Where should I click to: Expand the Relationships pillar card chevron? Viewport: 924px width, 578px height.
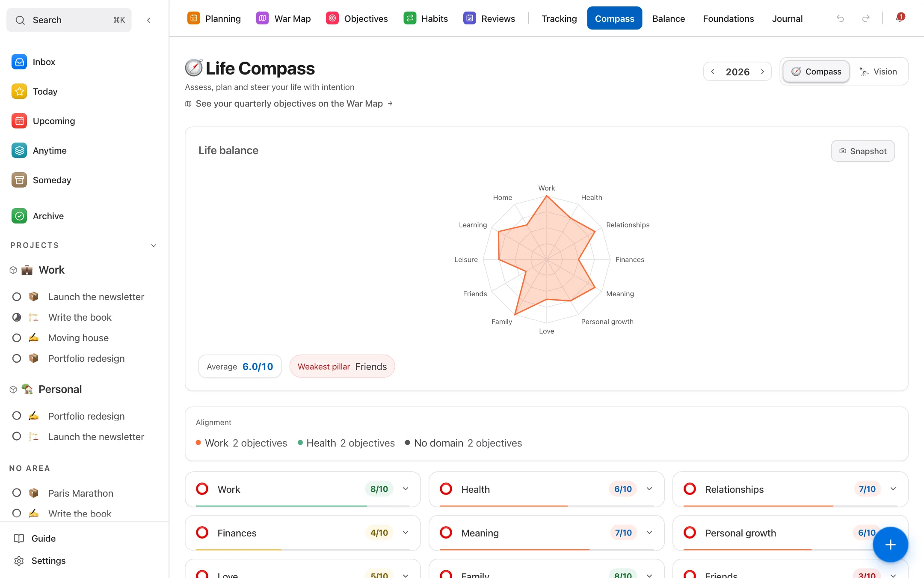[x=893, y=489]
